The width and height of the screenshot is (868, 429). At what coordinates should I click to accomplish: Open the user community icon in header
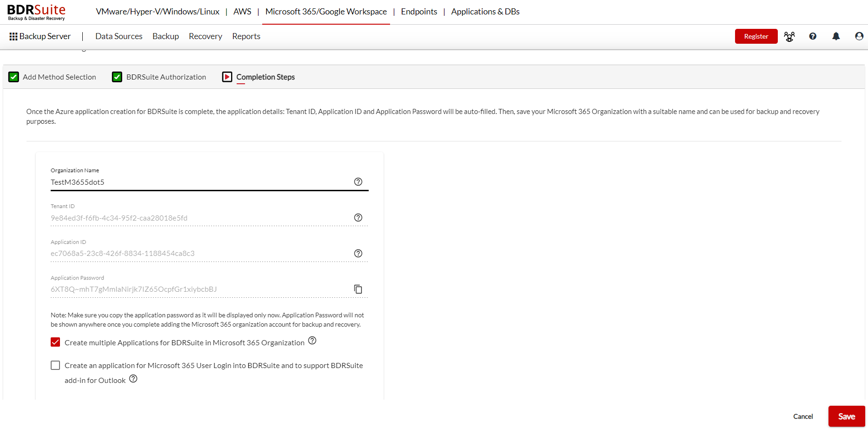pyautogui.click(x=789, y=36)
